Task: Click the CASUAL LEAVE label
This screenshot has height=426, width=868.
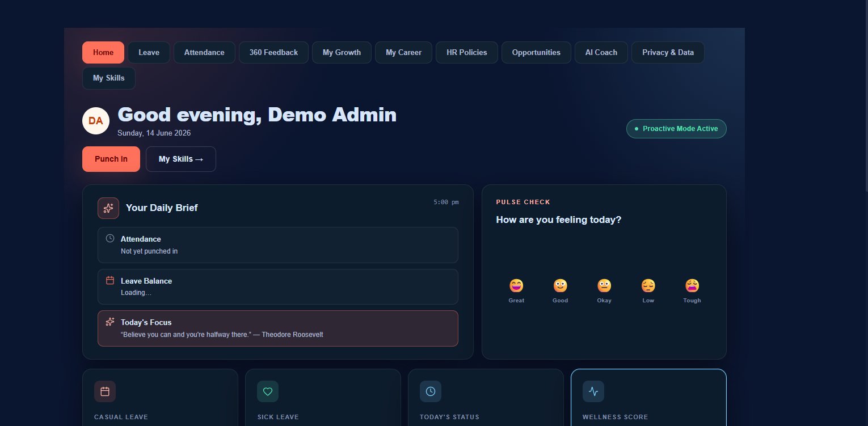Action: [121, 417]
